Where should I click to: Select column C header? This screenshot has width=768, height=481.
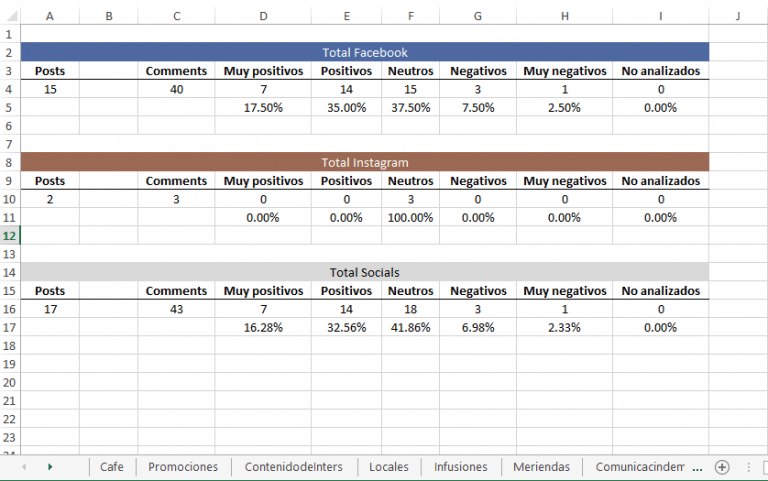176,16
